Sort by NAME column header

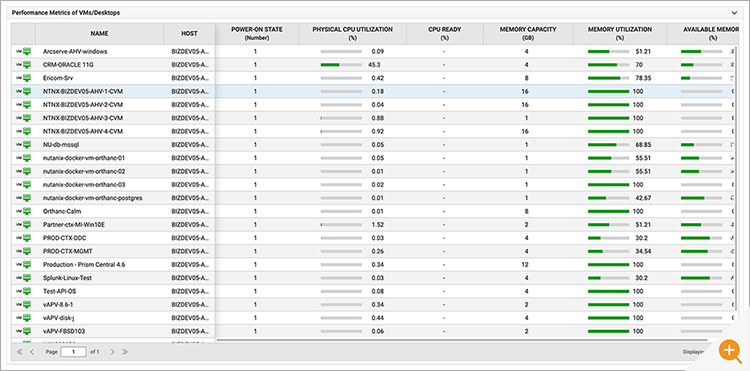click(x=99, y=33)
